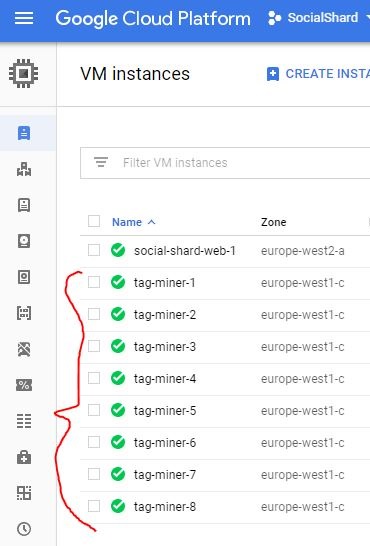
Task: Sort by the Name column header
Action: [x=133, y=222]
